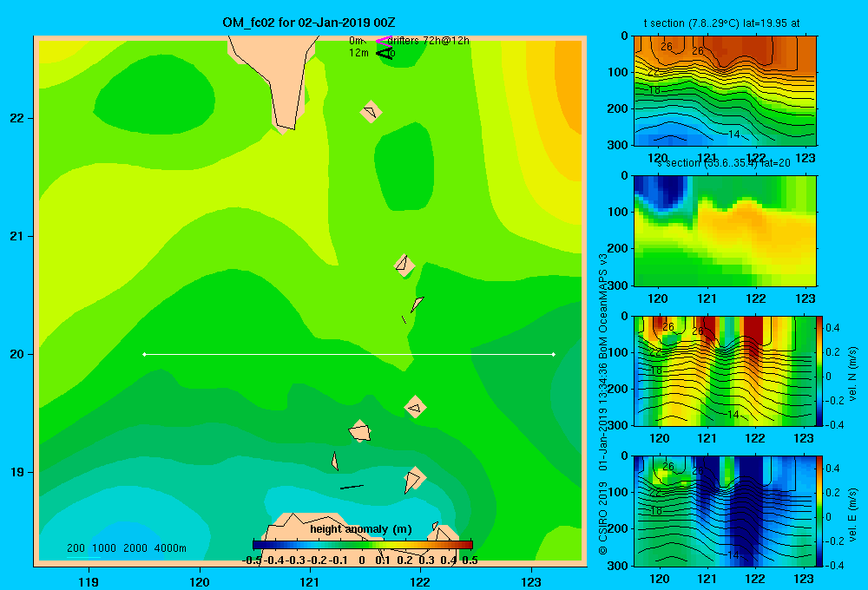Click the '200' depth contour legend entry
The width and height of the screenshot is (868, 590).
(76, 548)
